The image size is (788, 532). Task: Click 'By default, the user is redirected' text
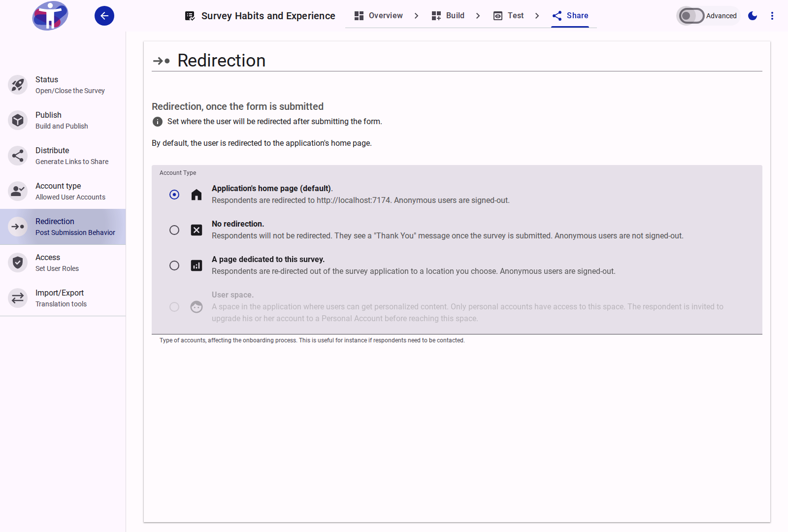click(262, 143)
